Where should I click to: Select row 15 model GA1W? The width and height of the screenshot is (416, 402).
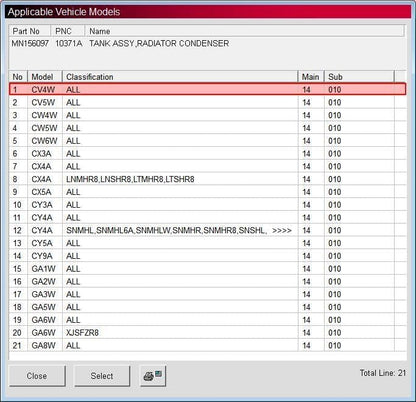[207, 269]
